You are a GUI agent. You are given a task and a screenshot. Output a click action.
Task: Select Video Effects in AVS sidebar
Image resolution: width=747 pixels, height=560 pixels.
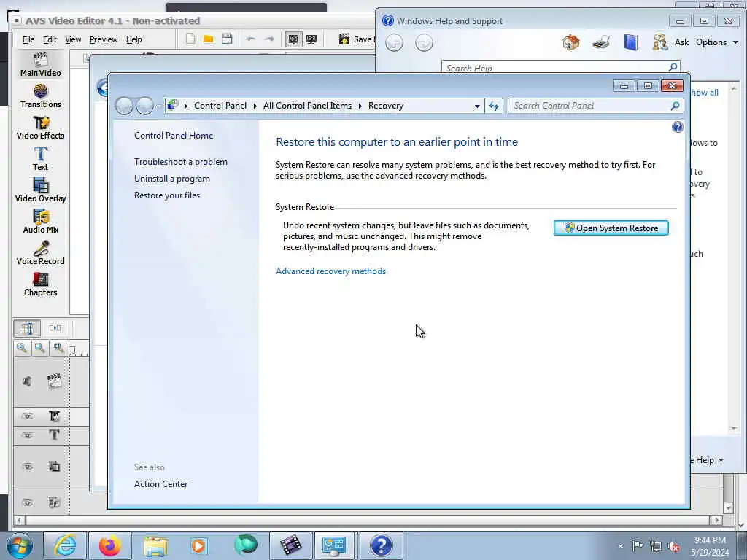41,128
